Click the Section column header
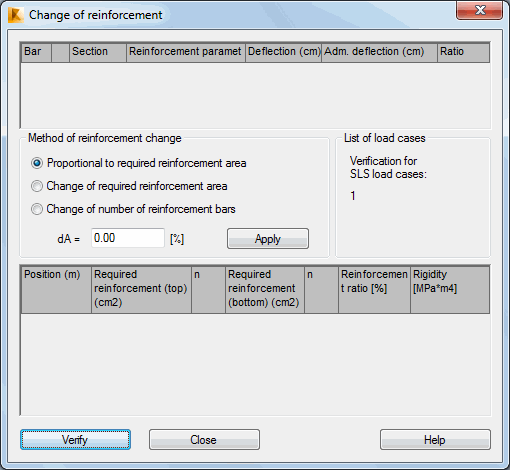 point(98,52)
